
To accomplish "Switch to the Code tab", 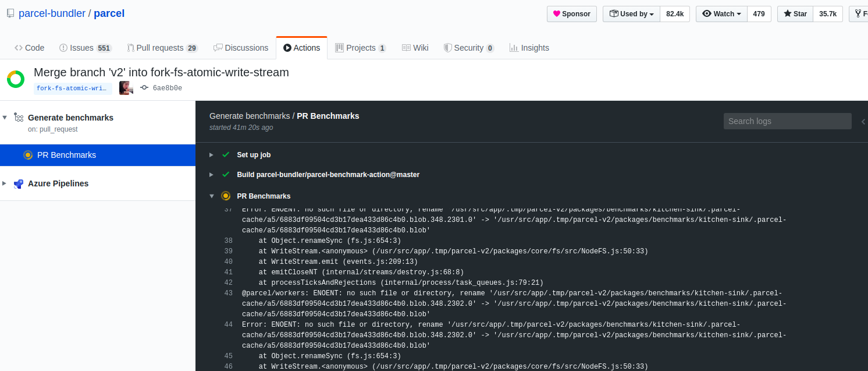I will coord(30,48).
